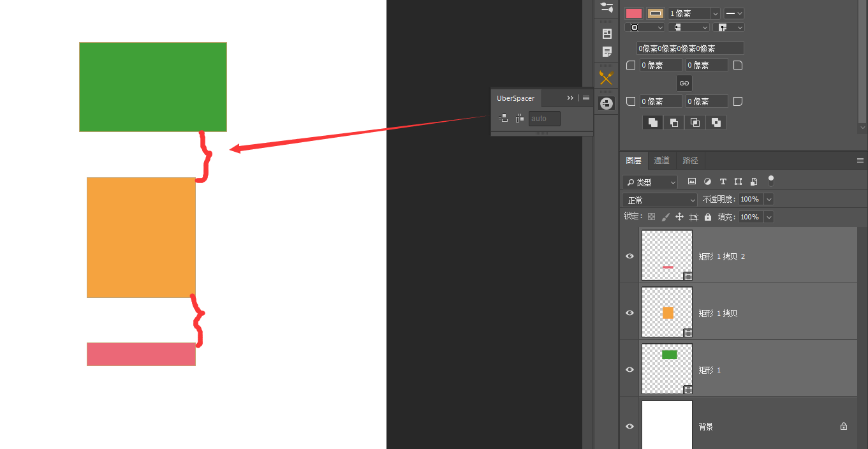
Task: Filter layers by pixel layers icon
Action: [692, 182]
